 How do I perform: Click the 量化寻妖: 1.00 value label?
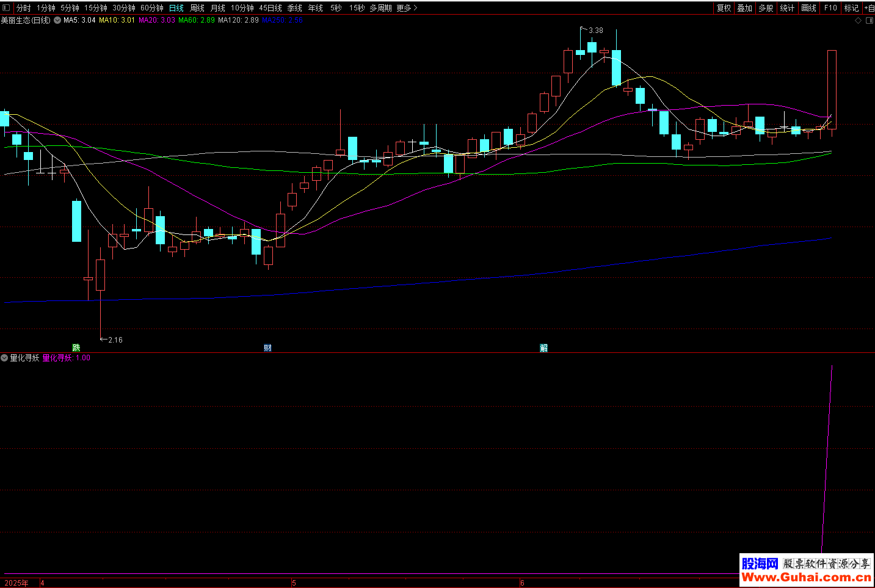tap(67, 358)
